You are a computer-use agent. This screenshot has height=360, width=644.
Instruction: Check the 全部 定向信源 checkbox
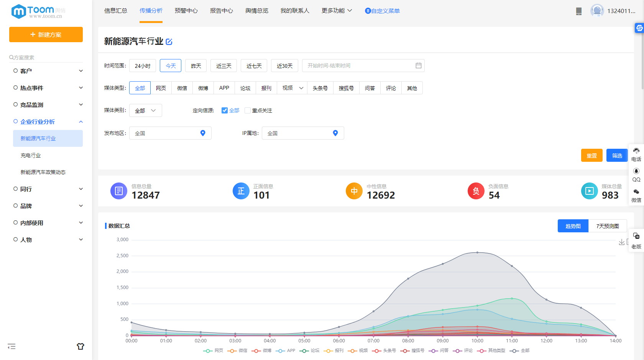(x=225, y=110)
